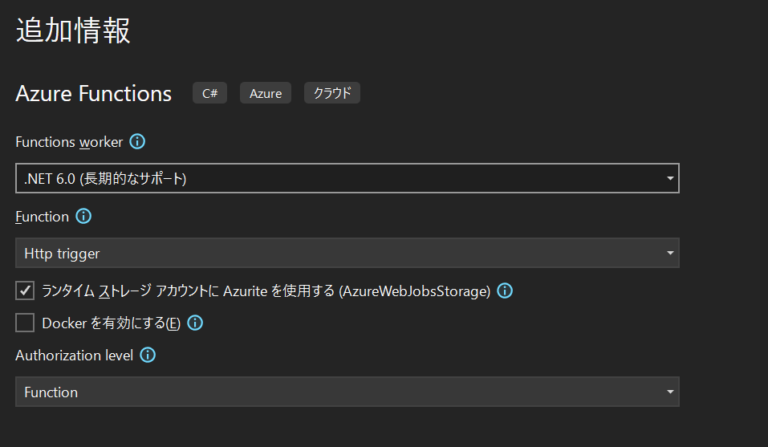Click the Http trigger selected value
Image resolution: width=768 pixels, height=447 pixels.
pos(62,254)
